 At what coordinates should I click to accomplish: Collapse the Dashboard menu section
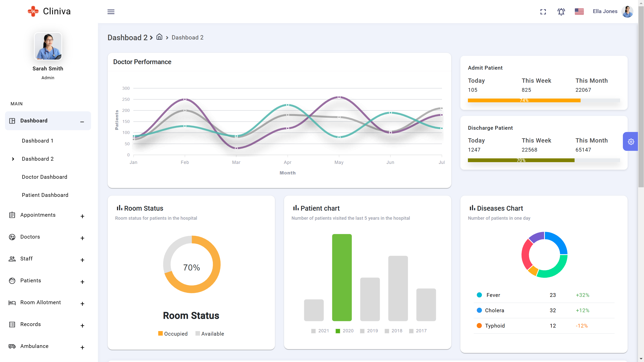tap(82, 122)
